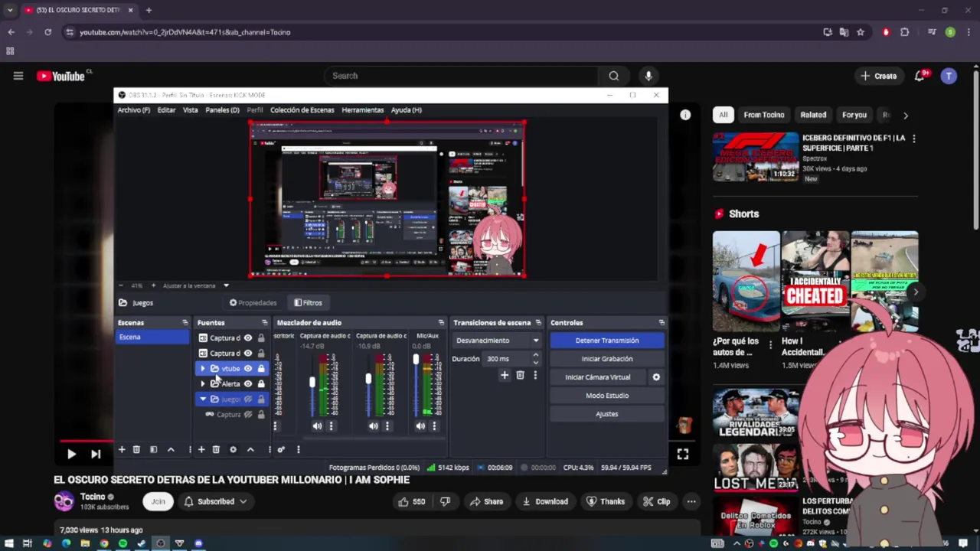The width and height of the screenshot is (980, 551).
Task: Open more actions dots beside Clip
Action: click(691, 501)
